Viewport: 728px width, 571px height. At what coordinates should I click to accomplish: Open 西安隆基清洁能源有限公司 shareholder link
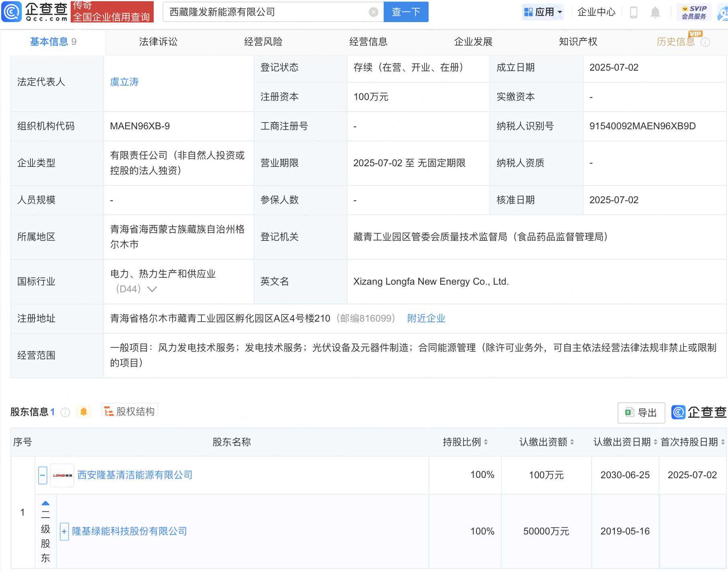pyautogui.click(x=135, y=475)
